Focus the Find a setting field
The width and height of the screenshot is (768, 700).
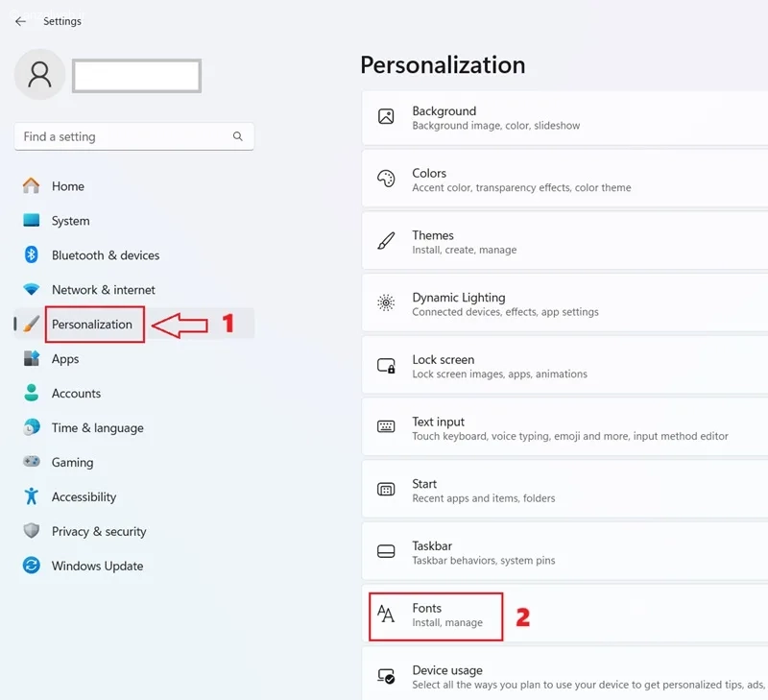tap(133, 136)
